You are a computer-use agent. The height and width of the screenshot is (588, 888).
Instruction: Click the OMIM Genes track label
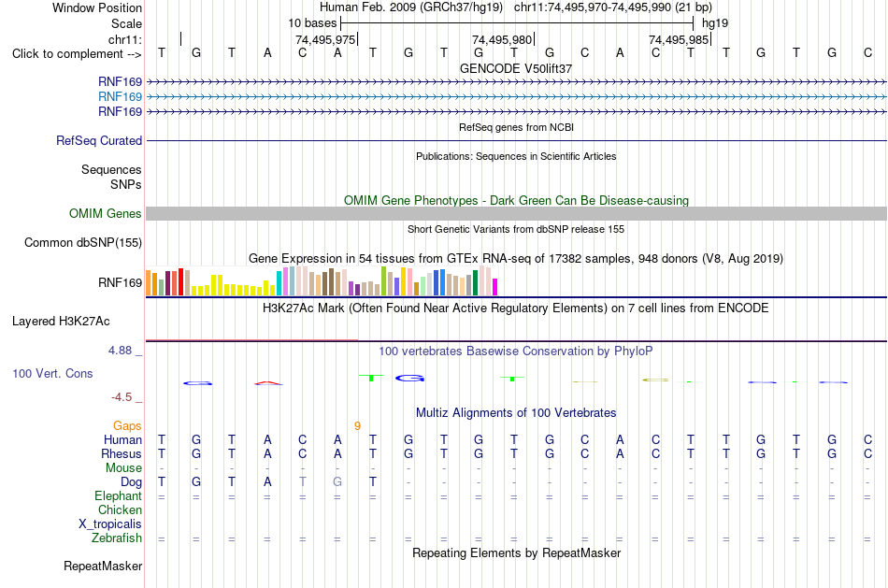106,213
